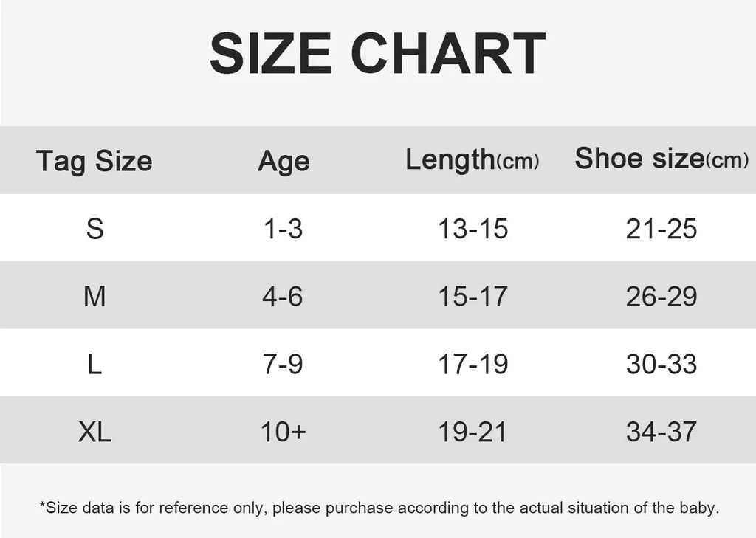Click the Tag Size column header
Screen dimensions: 756x538
pyautogui.click(x=94, y=160)
